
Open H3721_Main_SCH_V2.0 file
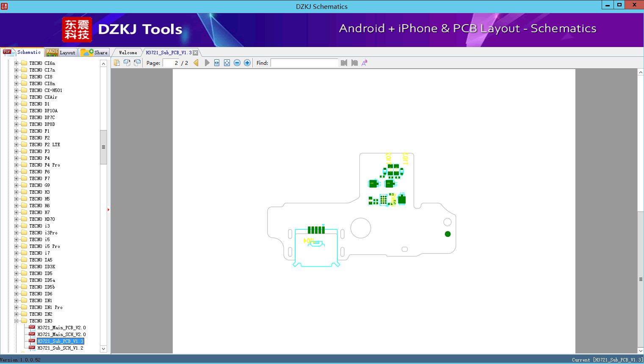[61, 334]
